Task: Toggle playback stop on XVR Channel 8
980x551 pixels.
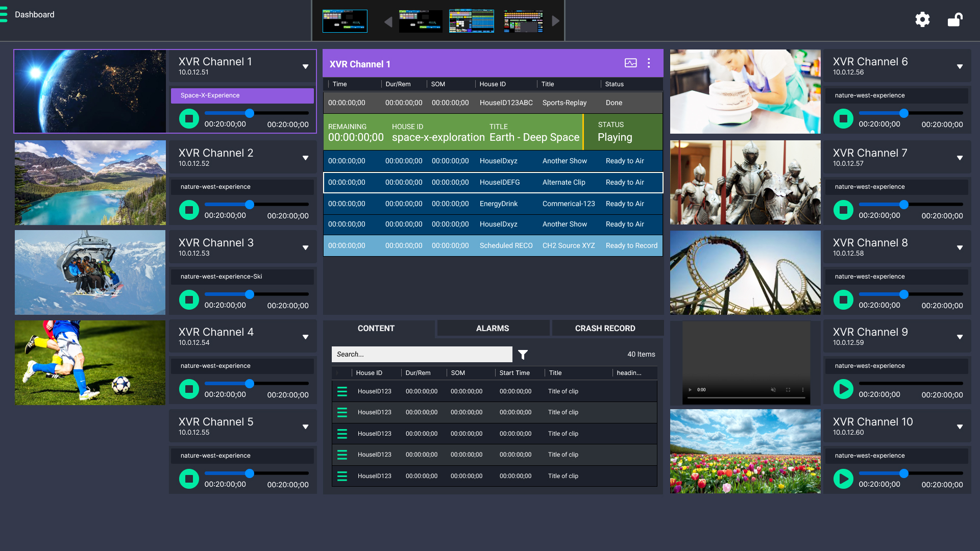Action: [x=843, y=299]
